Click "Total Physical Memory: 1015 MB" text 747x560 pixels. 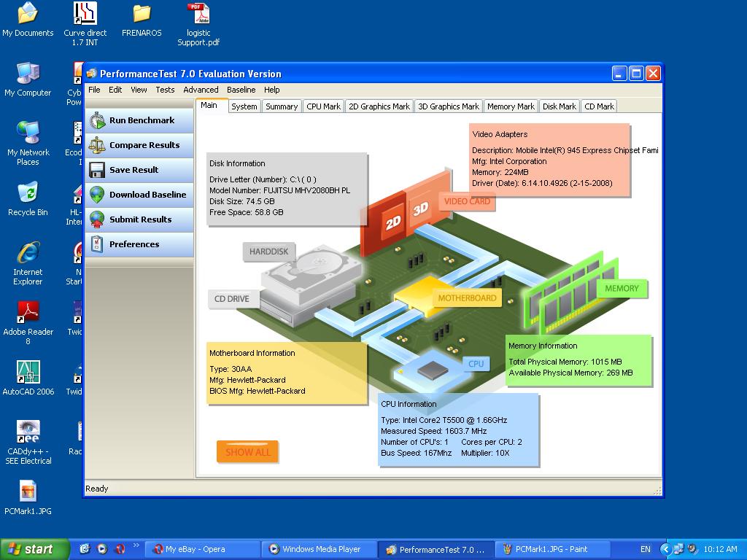click(565, 362)
